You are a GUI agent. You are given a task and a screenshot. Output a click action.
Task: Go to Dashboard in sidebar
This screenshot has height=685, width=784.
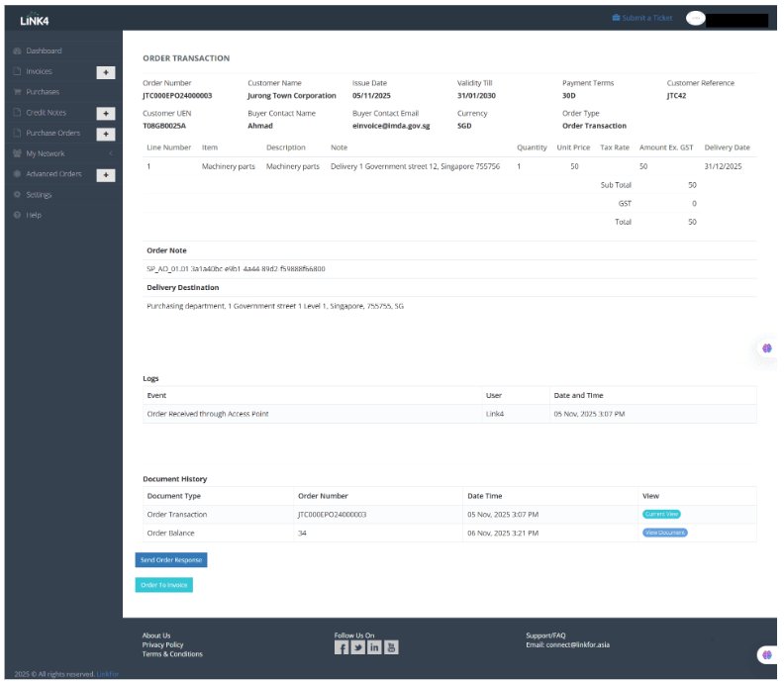pyautogui.click(x=44, y=51)
